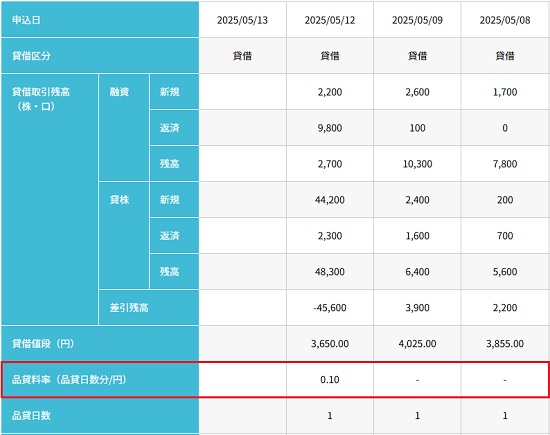Select the 0.10 品貸料率 value

click(330, 380)
